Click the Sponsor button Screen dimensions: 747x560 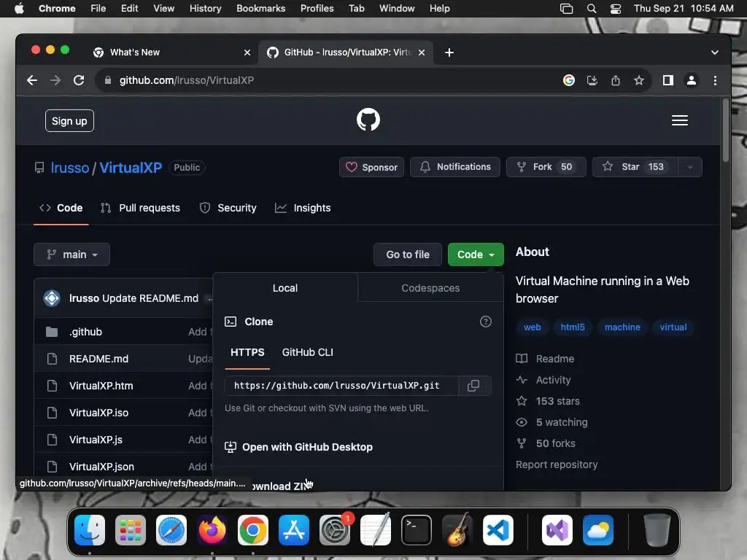click(371, 167)
